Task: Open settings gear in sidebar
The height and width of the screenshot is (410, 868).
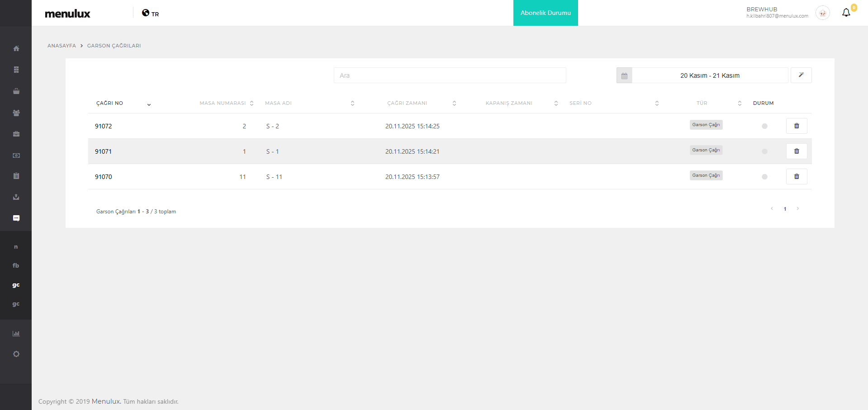Action: tap(16, 354)
